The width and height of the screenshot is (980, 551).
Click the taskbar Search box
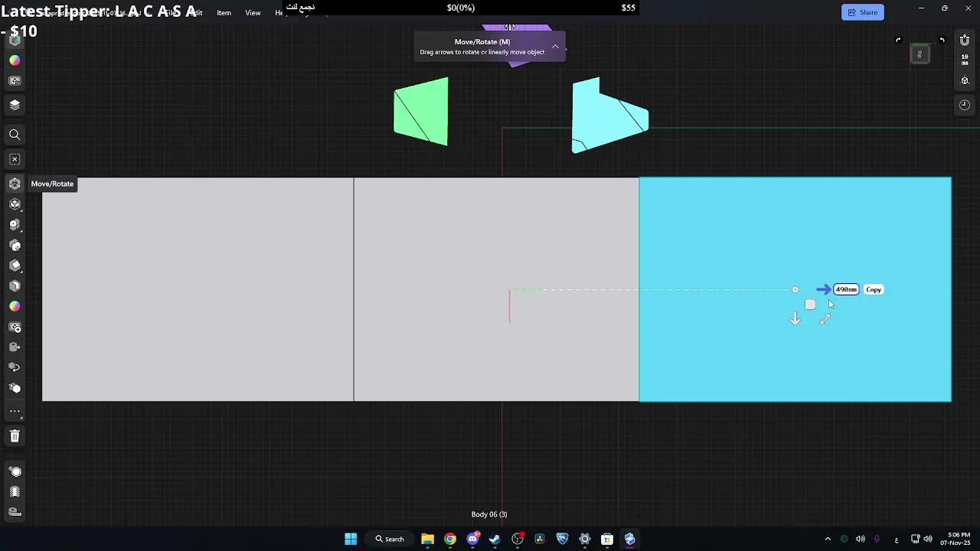(389, 539)
